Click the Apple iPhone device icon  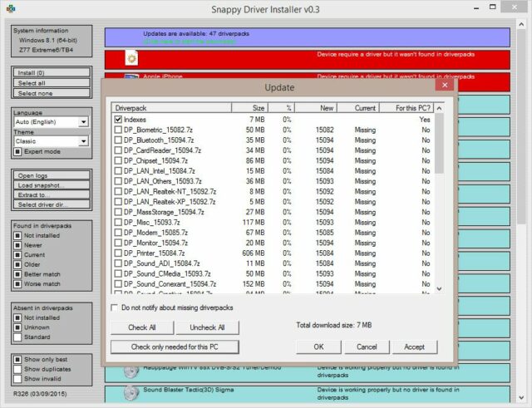[131, 76]
